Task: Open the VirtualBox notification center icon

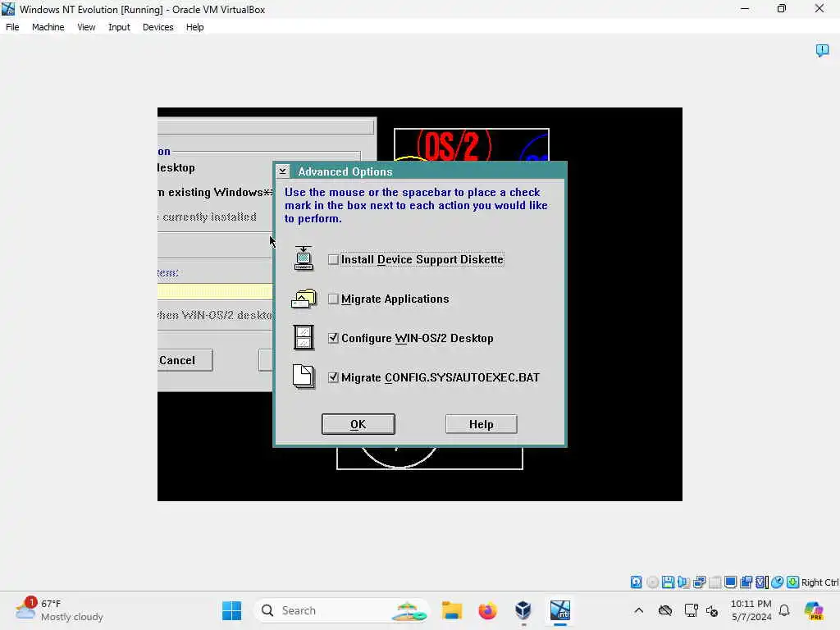Action: pos(822,50)
